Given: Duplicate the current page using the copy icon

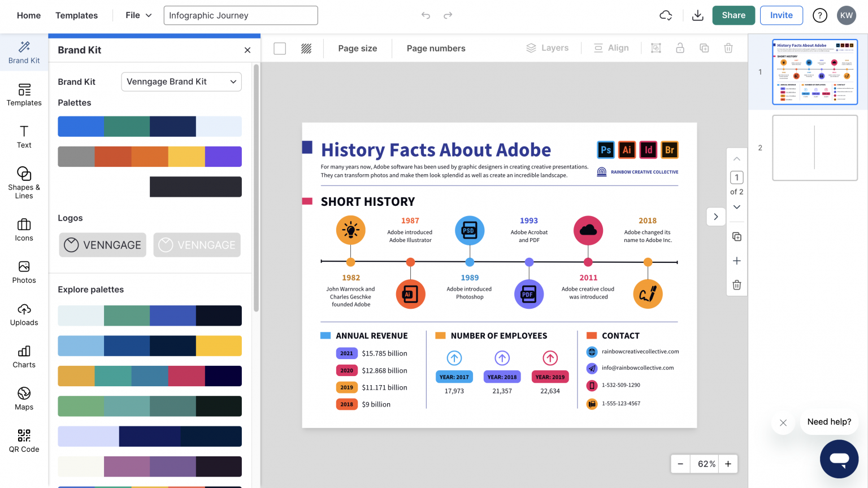Looking at the screenshot, I should [736, 236].
